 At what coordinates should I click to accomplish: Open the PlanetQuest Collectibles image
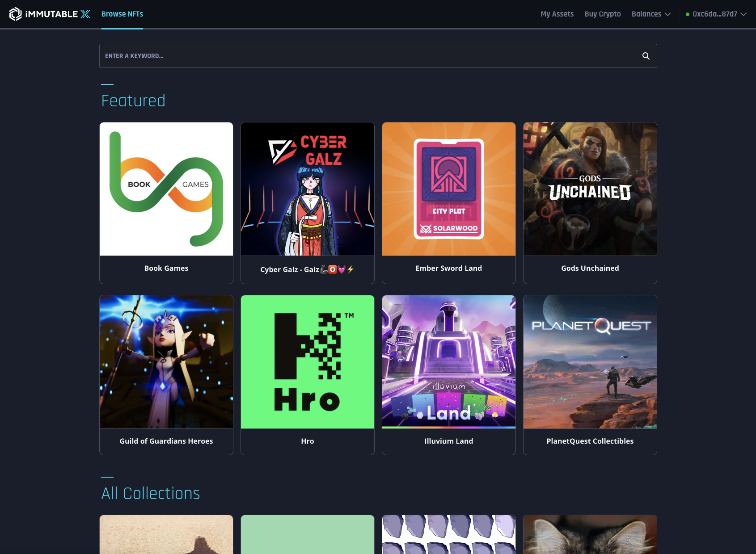click(590, 362)
